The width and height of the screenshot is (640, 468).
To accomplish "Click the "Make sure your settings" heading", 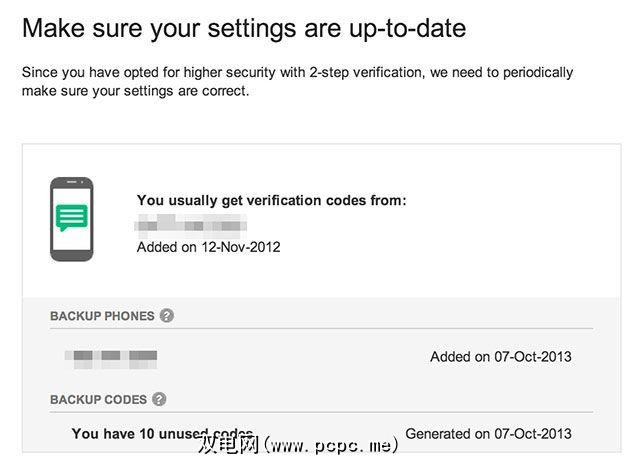I will coord(243,27).
